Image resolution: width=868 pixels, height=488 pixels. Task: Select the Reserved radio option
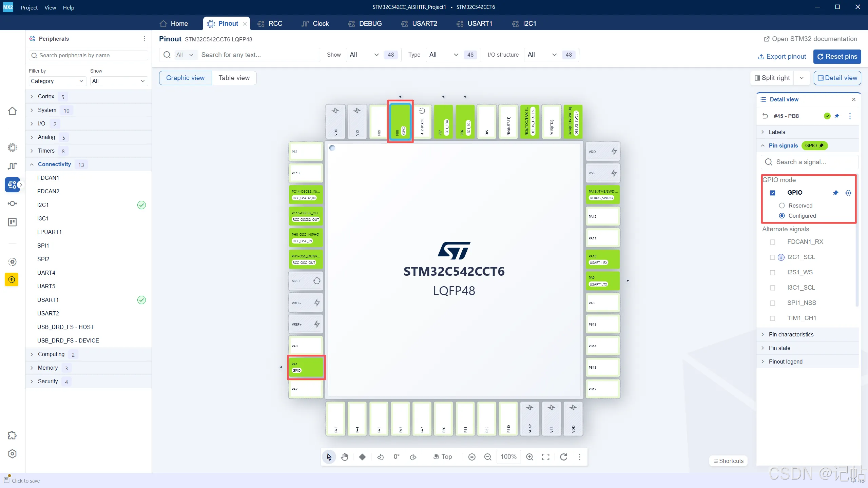(x=782, y=206)
